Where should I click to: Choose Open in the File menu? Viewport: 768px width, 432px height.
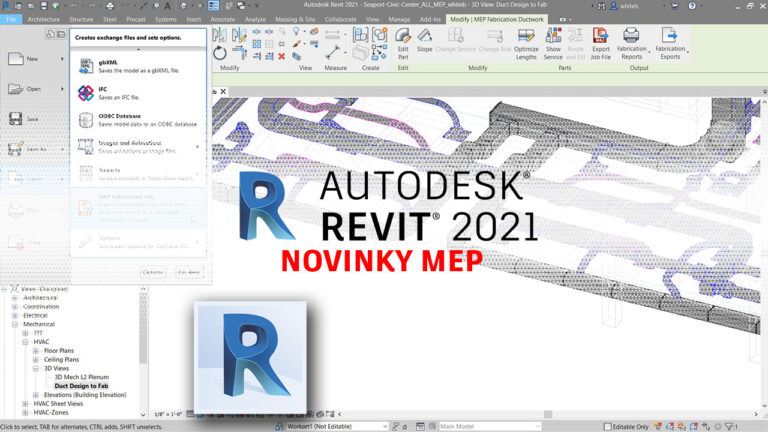[34, 89]
